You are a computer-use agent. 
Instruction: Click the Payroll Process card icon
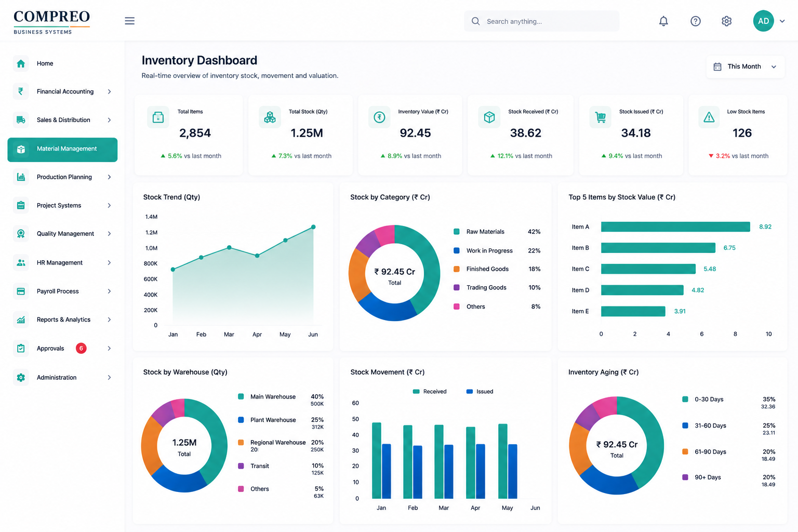click(x=21, y=291)
